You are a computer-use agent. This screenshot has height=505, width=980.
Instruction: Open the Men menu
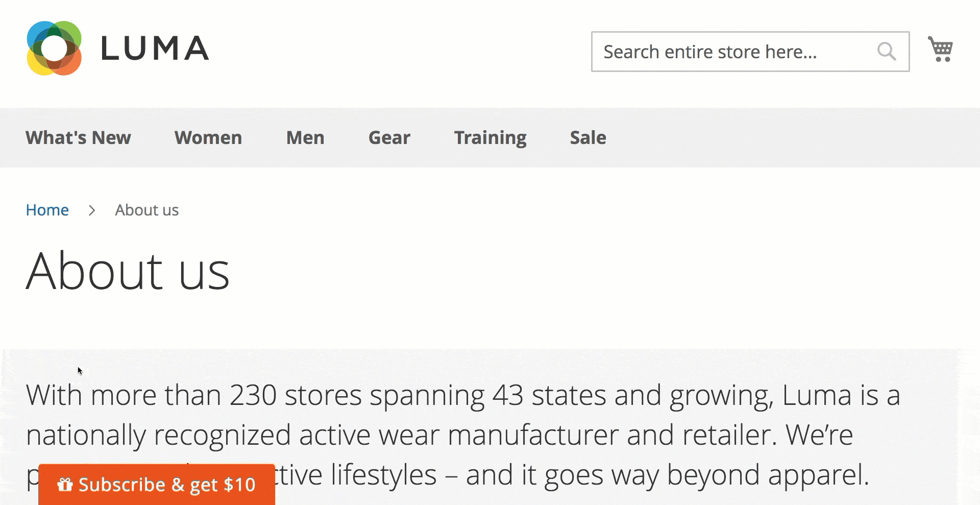[305, 137]
